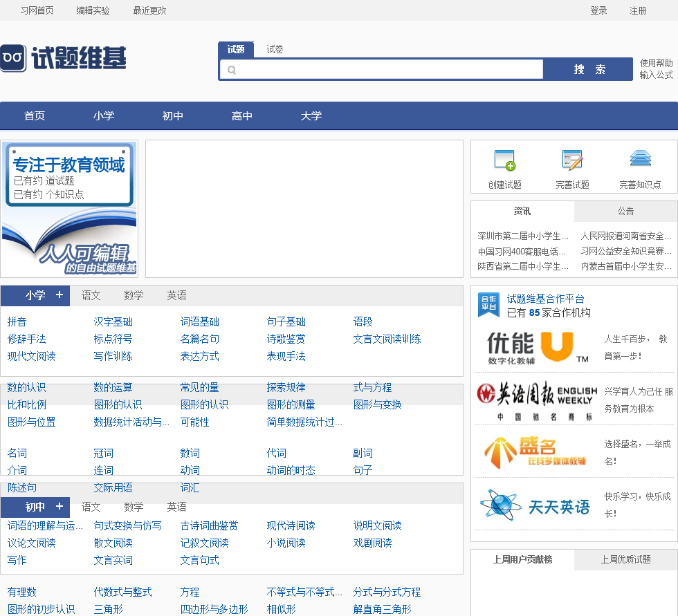Open the 可能性 topic link
Screen dimensions: 678x616
(195, 422)
